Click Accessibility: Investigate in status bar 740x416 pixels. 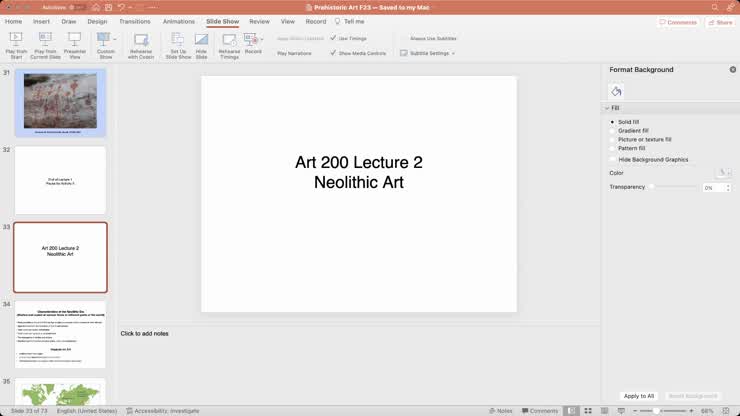pyautogui.click(x=163, y=411)
